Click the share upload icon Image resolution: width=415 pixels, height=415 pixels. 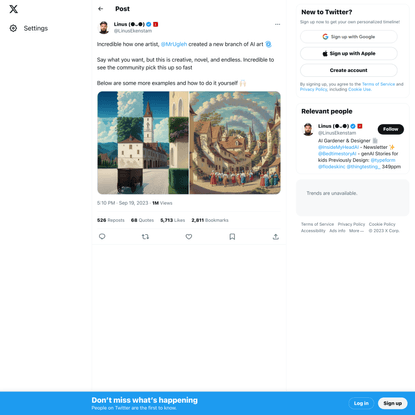(x=276, y=236)
